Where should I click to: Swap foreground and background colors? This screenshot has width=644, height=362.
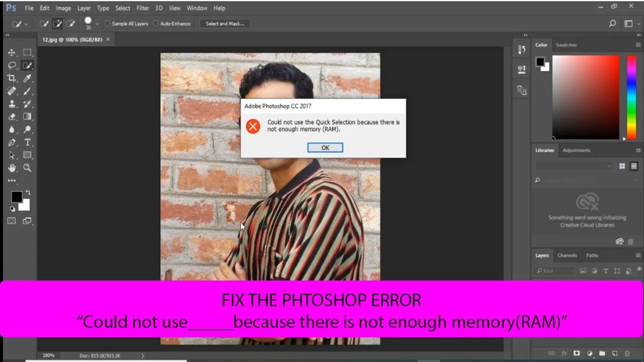click(28, 193)
